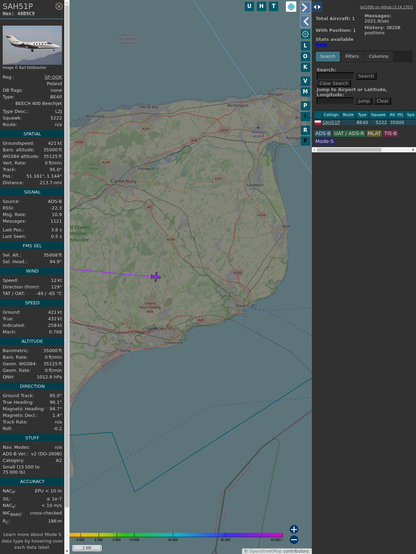Screen dimensions: 416x554
Task: Switch to the Filters tab
Action: coord(352,56)
